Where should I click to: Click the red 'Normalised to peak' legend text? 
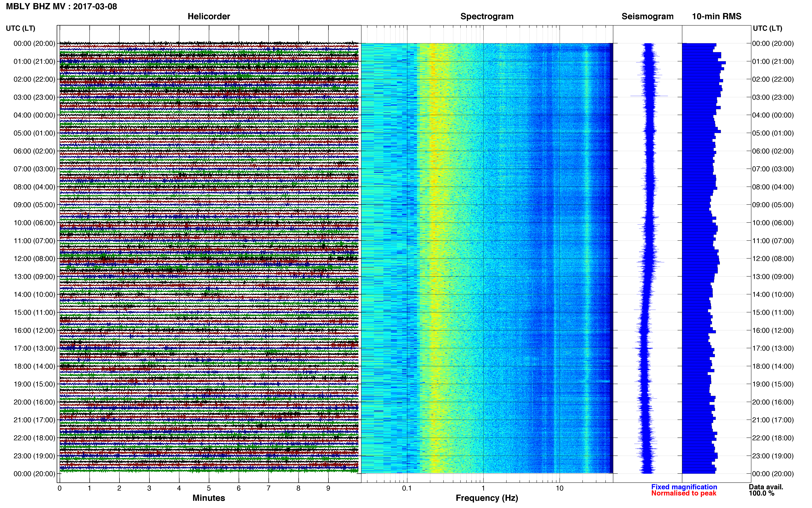click(684, 493)
